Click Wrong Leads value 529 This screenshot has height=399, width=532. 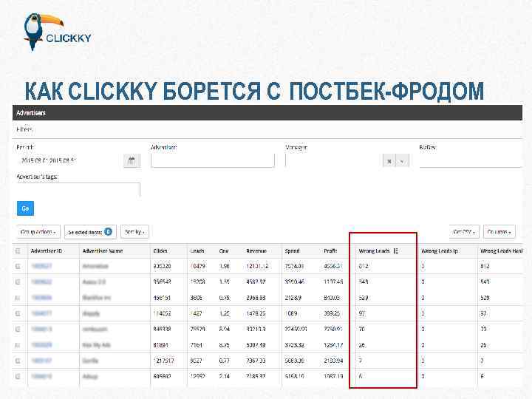[x=364, y=298]
